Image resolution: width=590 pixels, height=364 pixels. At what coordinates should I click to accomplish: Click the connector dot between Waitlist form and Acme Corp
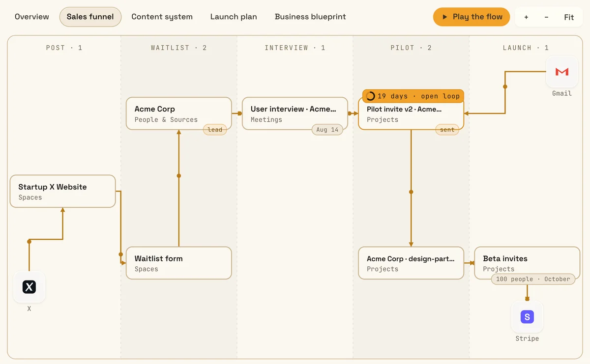178,175
